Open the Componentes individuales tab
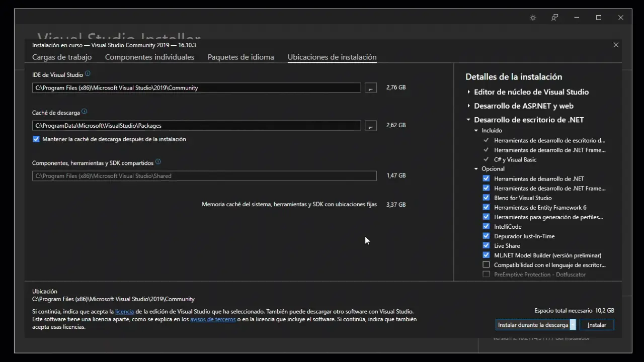The height and width of the screenshot is (362, 644). [149, 57]
